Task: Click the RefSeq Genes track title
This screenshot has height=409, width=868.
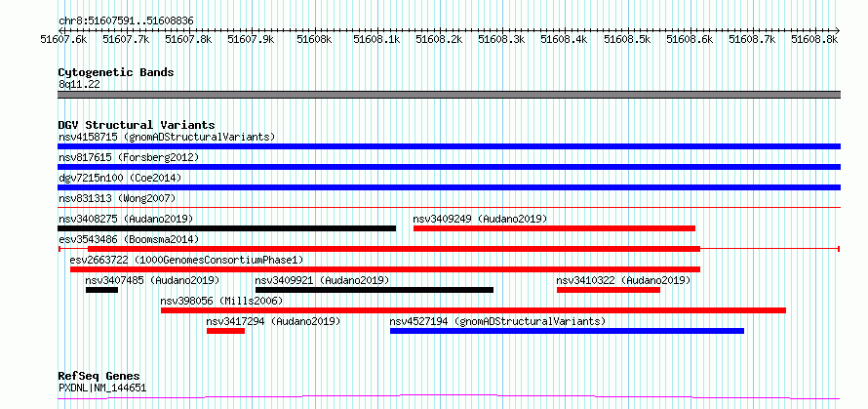Action: point(99,377)
